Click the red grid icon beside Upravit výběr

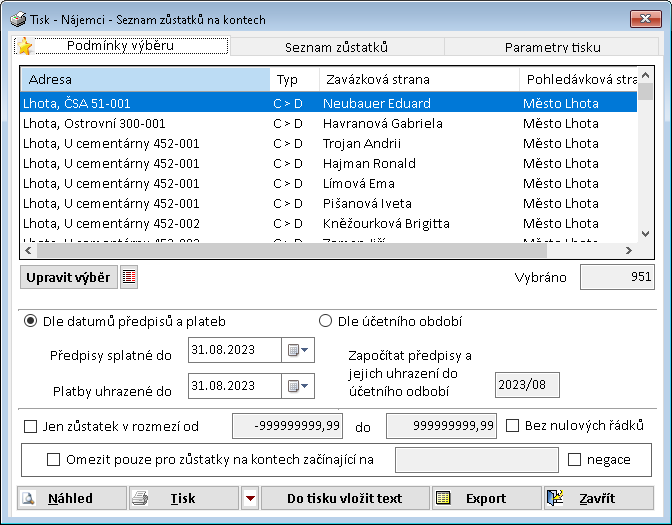(x=129, y=278)
